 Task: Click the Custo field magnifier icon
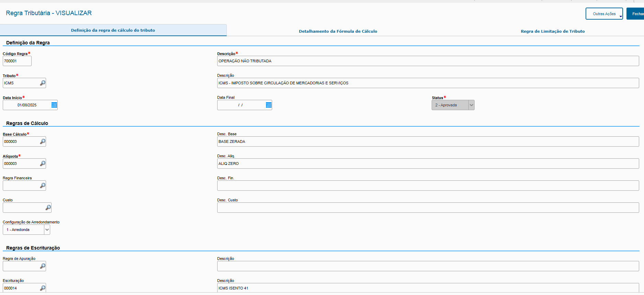[48, 208]
